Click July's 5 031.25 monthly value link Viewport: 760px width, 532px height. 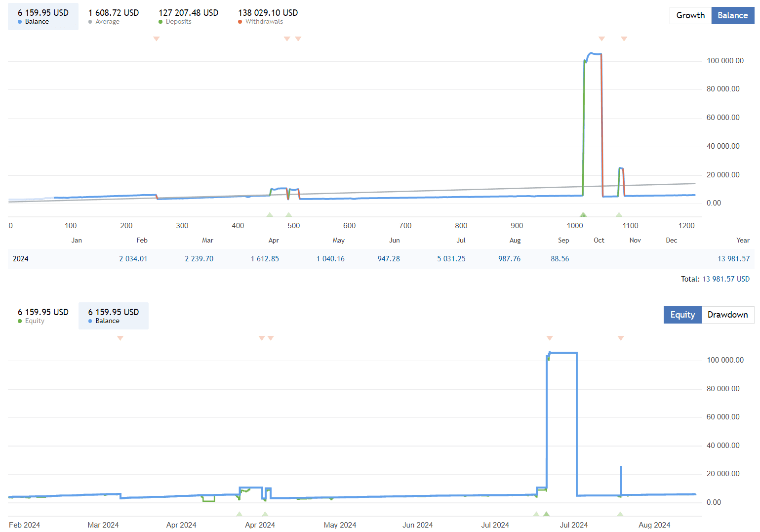[x=451, y=258]
